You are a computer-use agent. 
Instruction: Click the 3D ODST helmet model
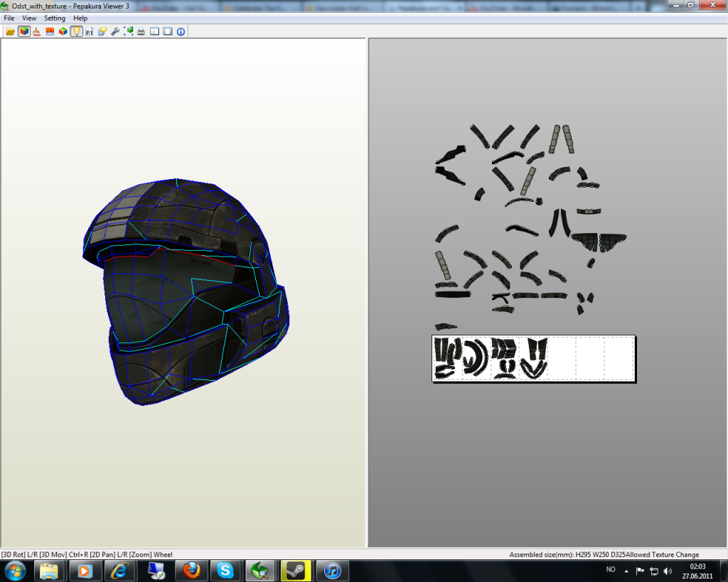click(186, 291)
